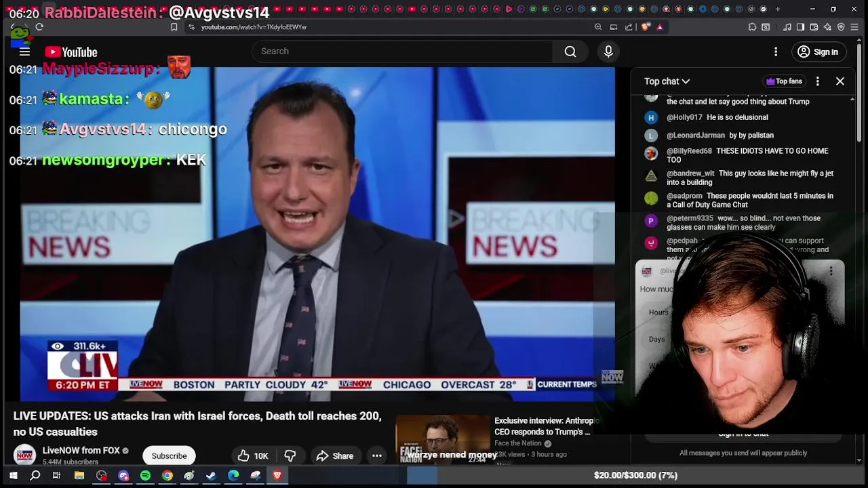The image size is (868, 488).
Task: Reload the page in the browser
Action: [x=39, y=27]
